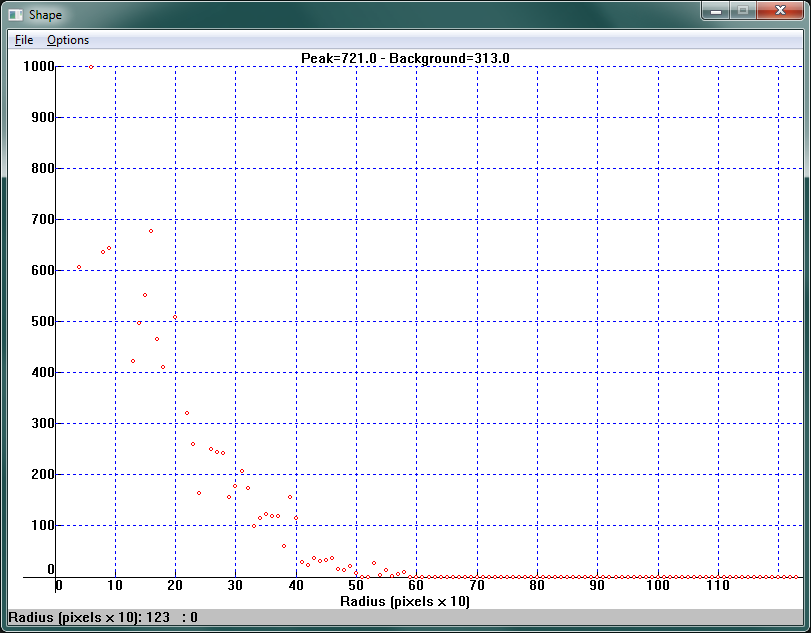Click the Peak and Background plot title
The height and width of the screenshot is (633, 811).
click(x=405, y=58)
